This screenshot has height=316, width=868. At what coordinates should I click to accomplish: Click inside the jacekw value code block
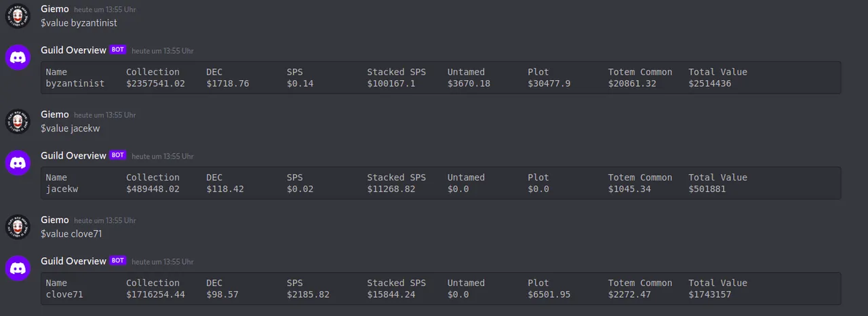pos(441,183)
